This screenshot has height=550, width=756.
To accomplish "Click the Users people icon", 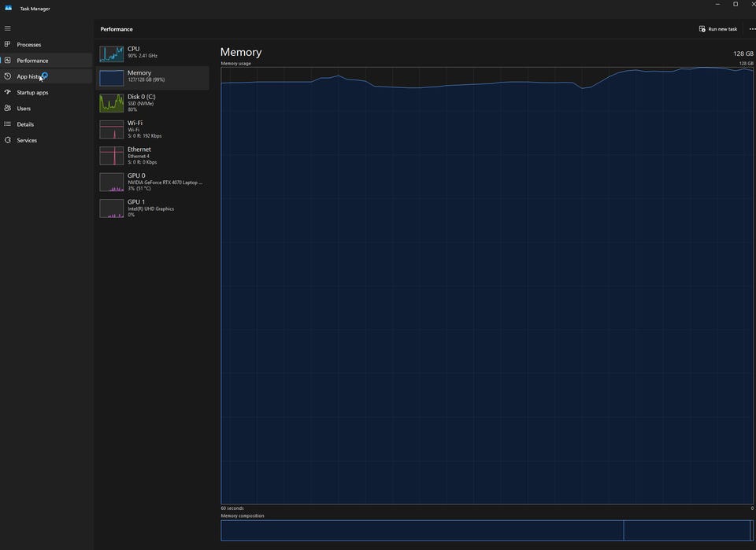I will [x=8, y=108].
